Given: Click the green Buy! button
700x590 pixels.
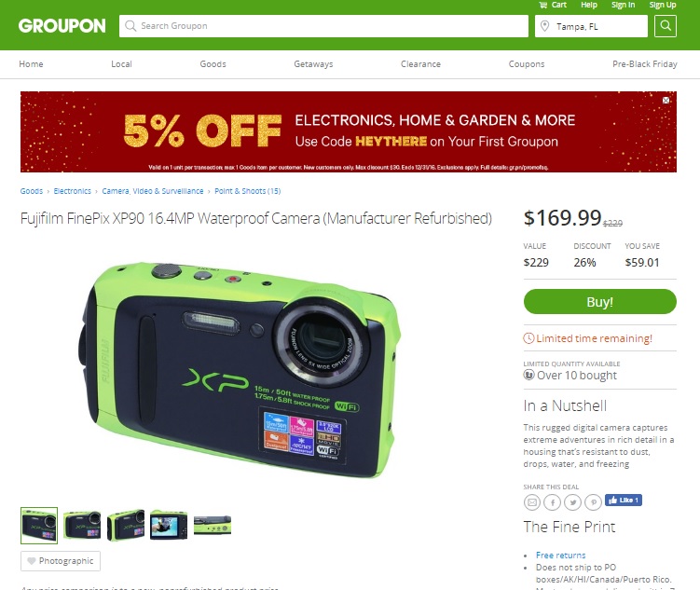Looking at the screenshot, I should (x=600, y=302).
